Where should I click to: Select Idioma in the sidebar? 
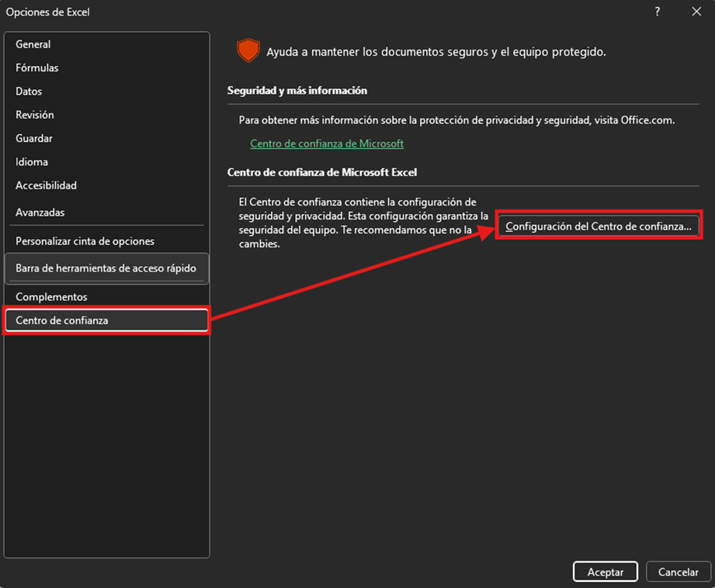[32, 162]
